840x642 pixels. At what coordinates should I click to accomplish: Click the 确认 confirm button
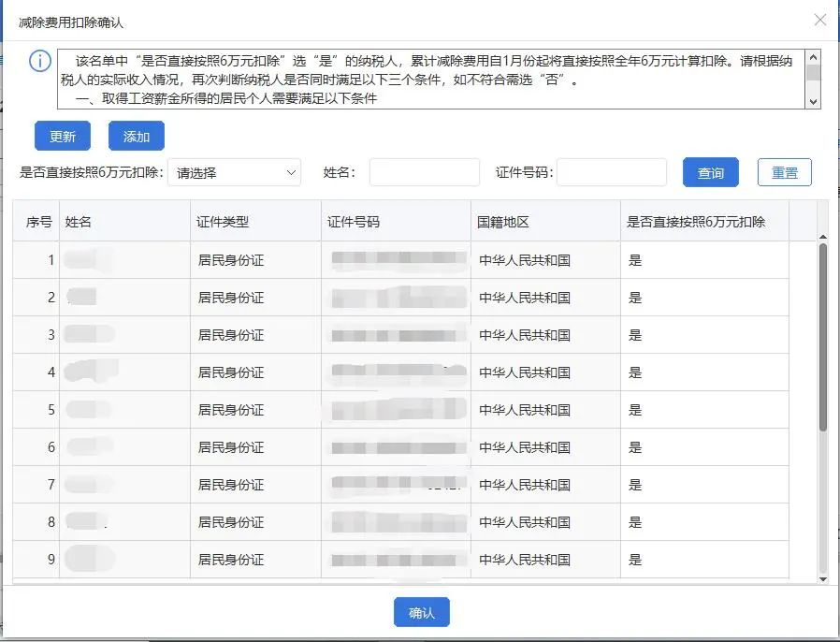pyautogui.click(x=422, y=612)
